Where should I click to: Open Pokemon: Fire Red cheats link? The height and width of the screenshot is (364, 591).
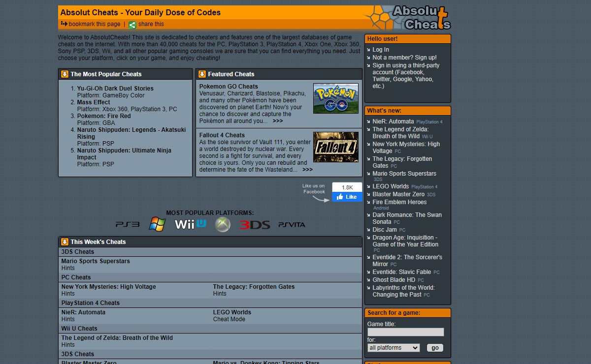pos(104,116)
